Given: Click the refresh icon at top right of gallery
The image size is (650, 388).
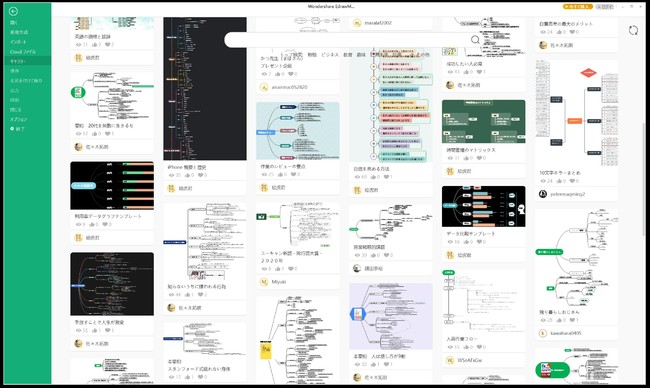Looking at the screenshot, I should click(633, 30).
